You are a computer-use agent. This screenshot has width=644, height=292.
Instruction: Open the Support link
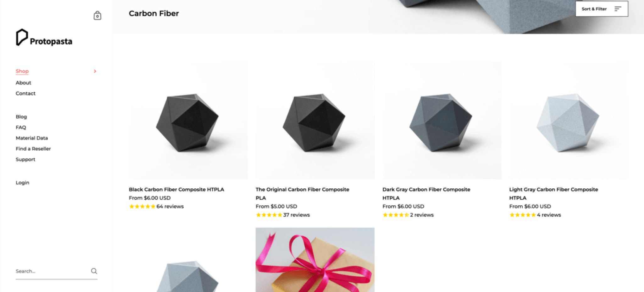[25, 159]
